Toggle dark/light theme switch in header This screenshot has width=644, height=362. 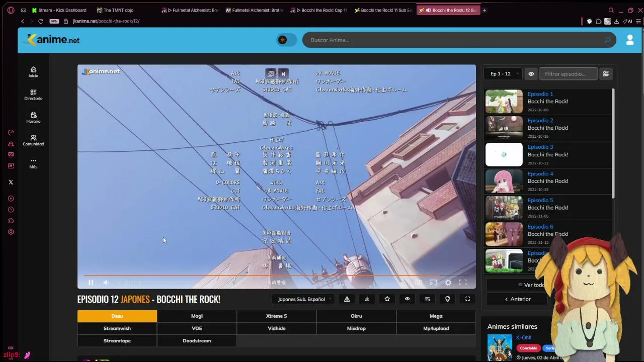click(x=286, y=40)
